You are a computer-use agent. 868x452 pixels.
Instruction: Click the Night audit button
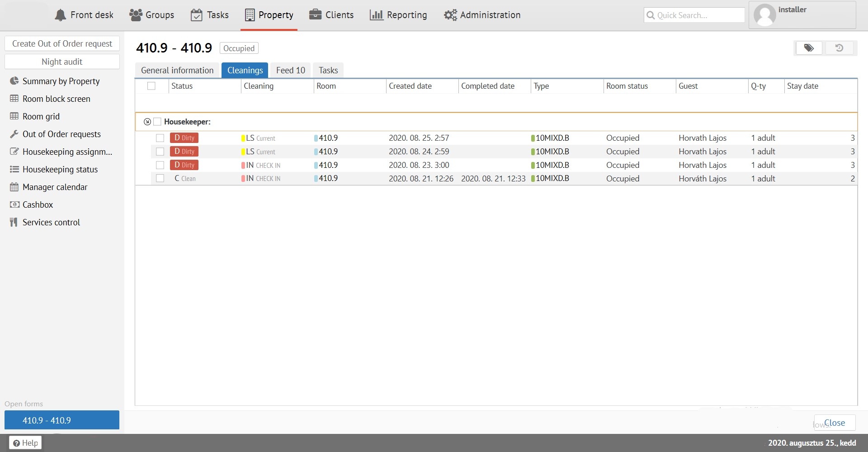click(x=62, y=62)
